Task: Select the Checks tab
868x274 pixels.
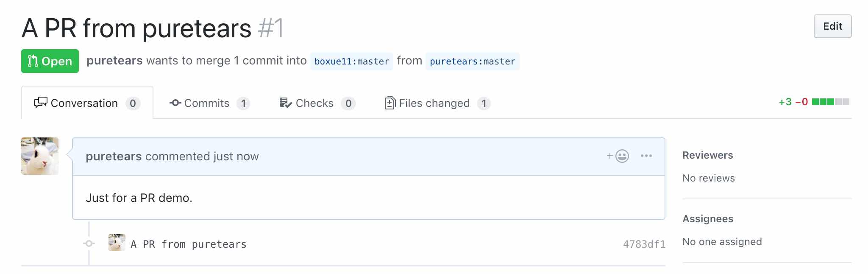Action: pyautogui.click(x=317, y=103)
